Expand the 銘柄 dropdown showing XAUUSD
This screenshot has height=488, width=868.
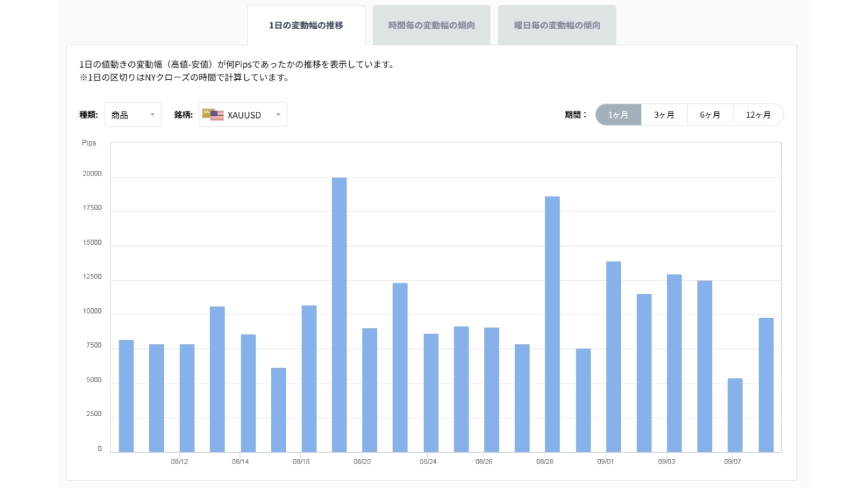[x=243, y=115]
